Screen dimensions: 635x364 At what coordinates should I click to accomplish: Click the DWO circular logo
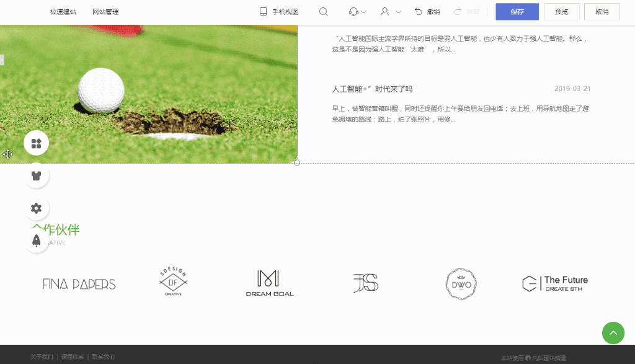pos(461,284)
